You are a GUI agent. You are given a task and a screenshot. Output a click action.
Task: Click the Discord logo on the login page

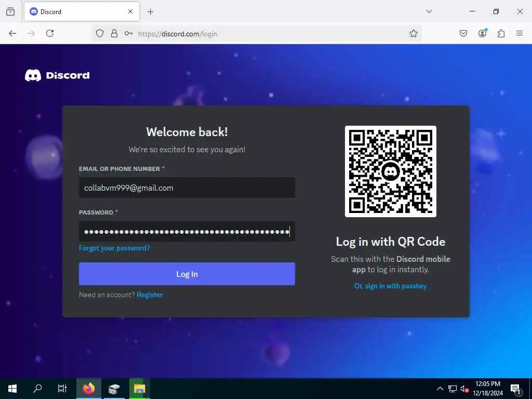pos(57,75)
